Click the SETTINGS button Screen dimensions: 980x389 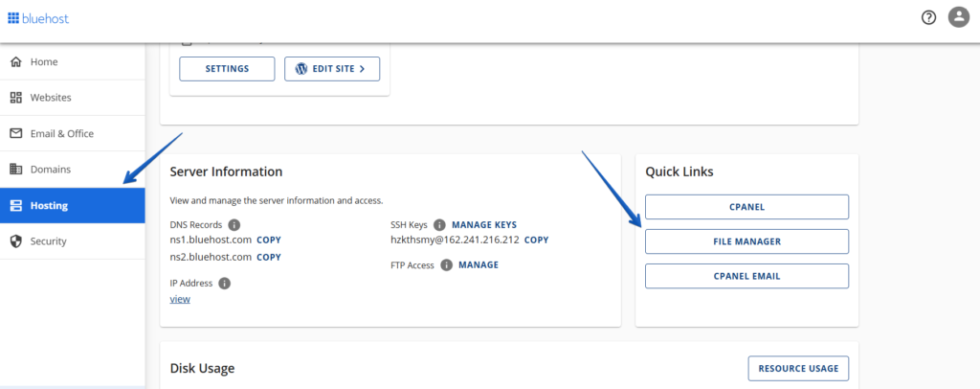(227, 69)
